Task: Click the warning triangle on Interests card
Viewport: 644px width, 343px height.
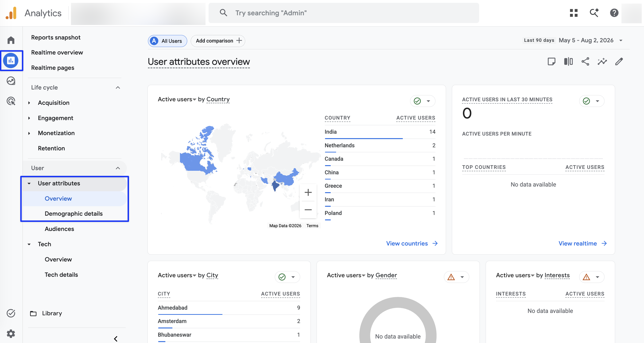Action: coord(586,277)
